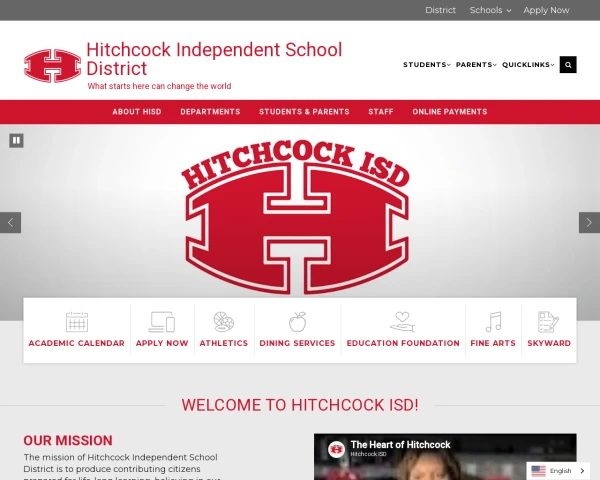Image resolution: width=600 pixels, height=480 pixels.
Task: Open the About HISD menu item
Action: coord(137,112)
